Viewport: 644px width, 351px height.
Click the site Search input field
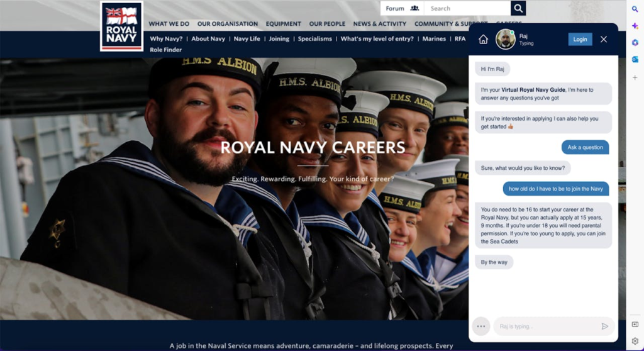click(467, 8)
